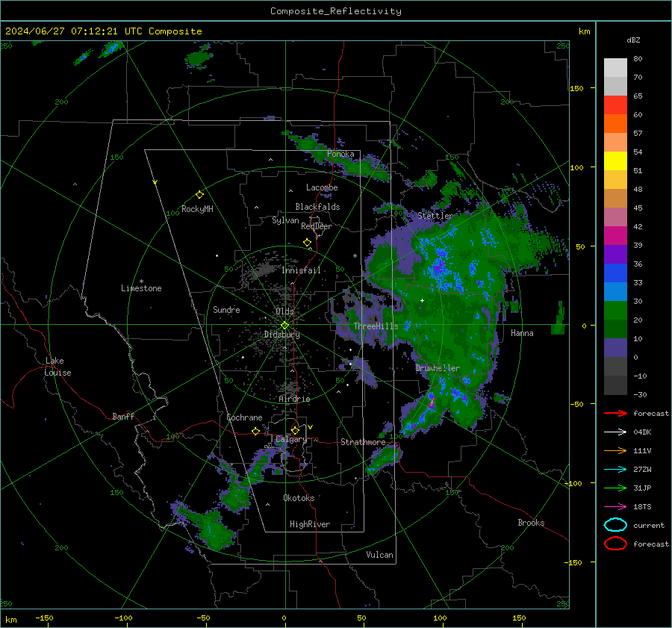Click the red forecast arrow in legend

(615, 413)
